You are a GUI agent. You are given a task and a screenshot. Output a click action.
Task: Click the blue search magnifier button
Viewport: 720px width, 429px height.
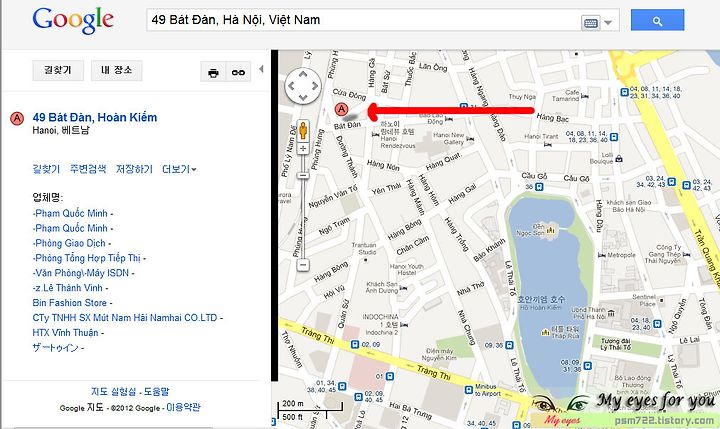click(x=657, y=20)
